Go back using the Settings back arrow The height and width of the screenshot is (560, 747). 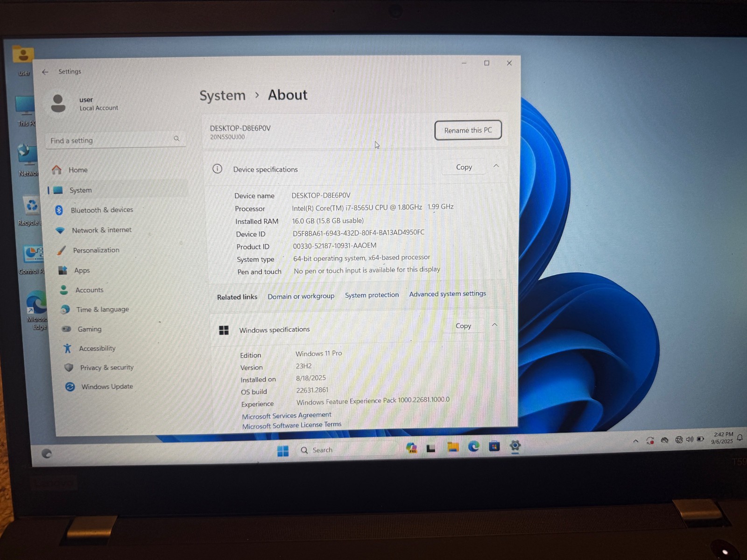point(45,72)
